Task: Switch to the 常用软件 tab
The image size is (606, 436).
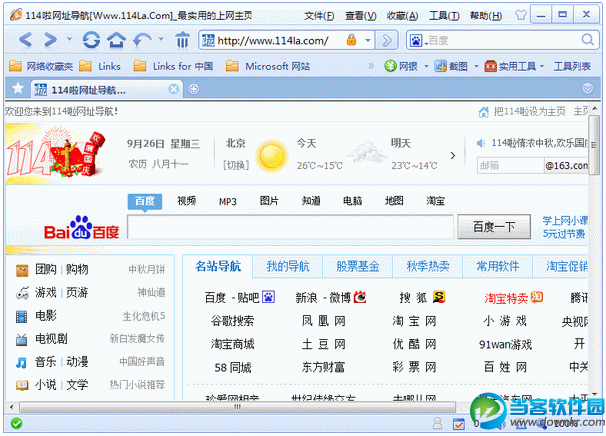Action: coord(497,266)
